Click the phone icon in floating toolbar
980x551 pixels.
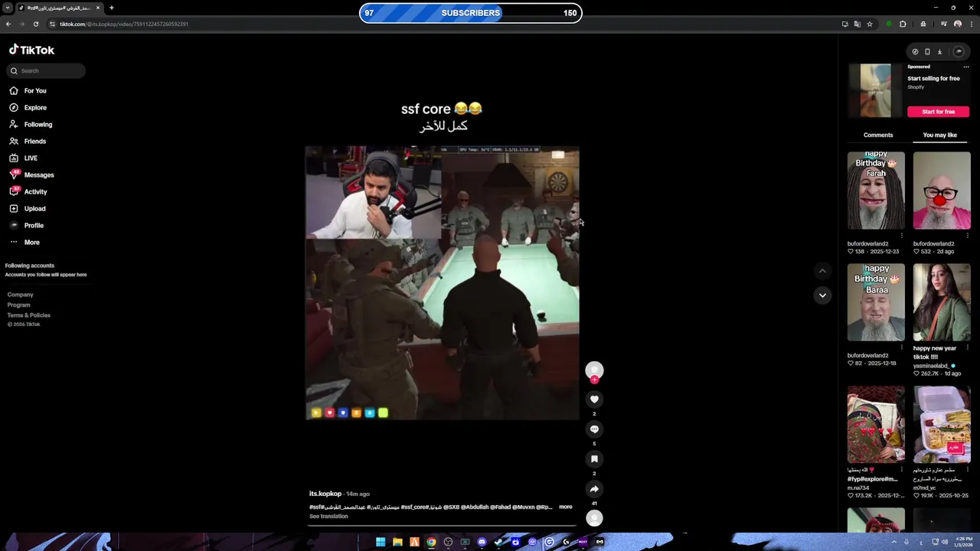point(927,51)
